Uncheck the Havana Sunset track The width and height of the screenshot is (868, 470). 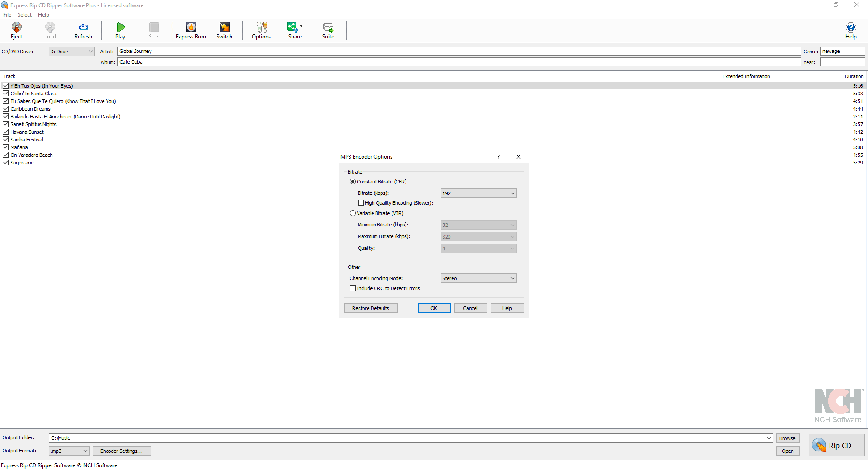6,132
